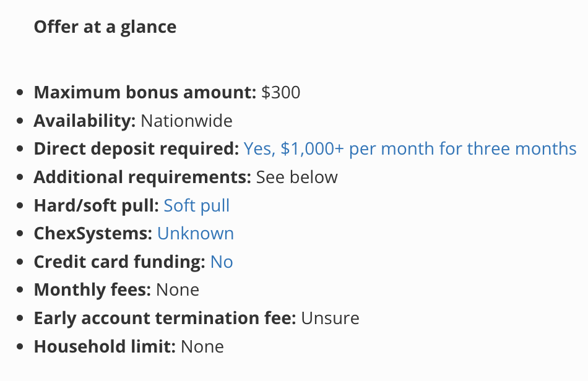Click the 'Offer at a glance' heading
Viewport: 588px width, 381px height.
pos(105,27)
